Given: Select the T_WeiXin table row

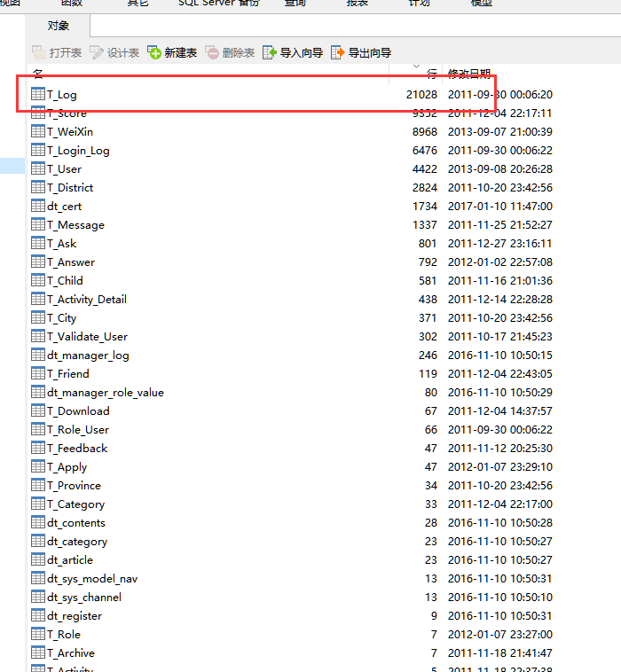Looking at the screenshot, I should (x=69, y=131).
